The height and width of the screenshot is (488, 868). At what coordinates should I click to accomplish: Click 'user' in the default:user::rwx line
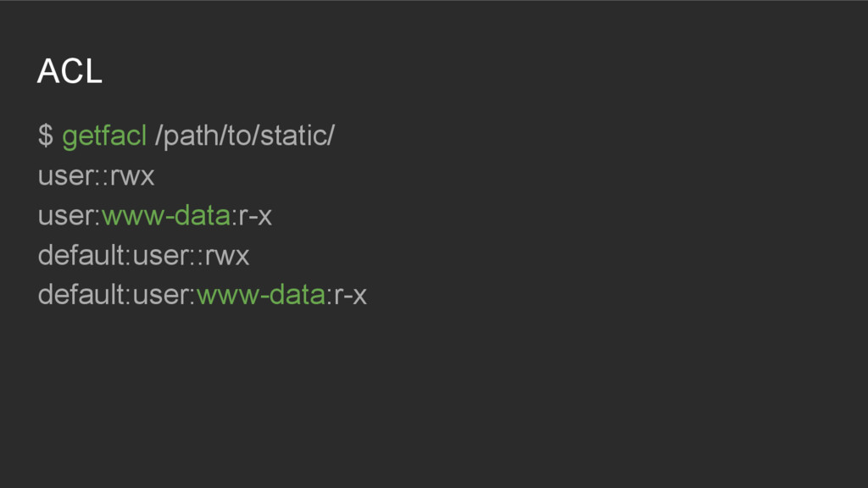[160, 257]
